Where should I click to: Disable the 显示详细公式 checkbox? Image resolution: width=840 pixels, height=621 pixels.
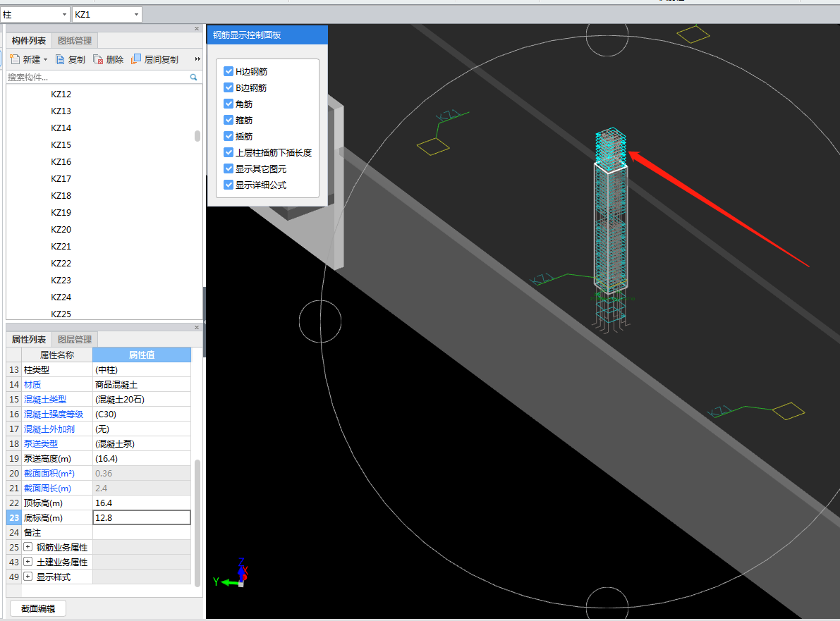229,185
